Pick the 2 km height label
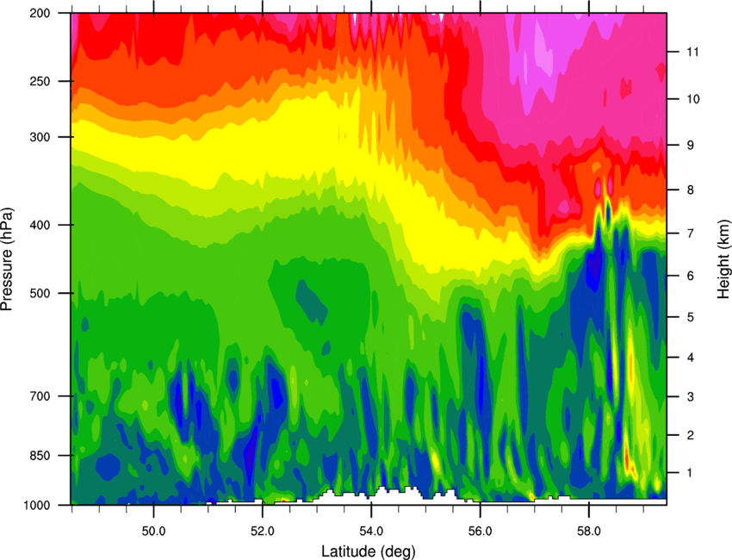The height and width of the screenshot is (560, 732). point(691,435)
